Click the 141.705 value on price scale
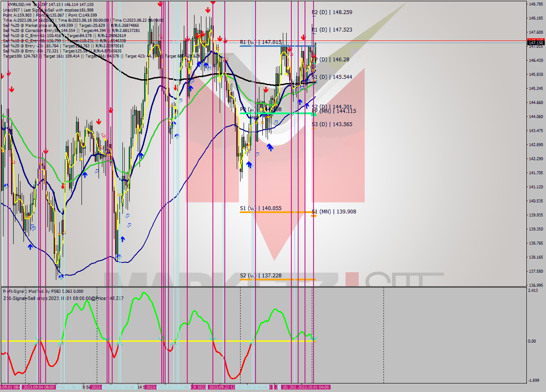This screenshot has width=546, height=392. [535, 173]
